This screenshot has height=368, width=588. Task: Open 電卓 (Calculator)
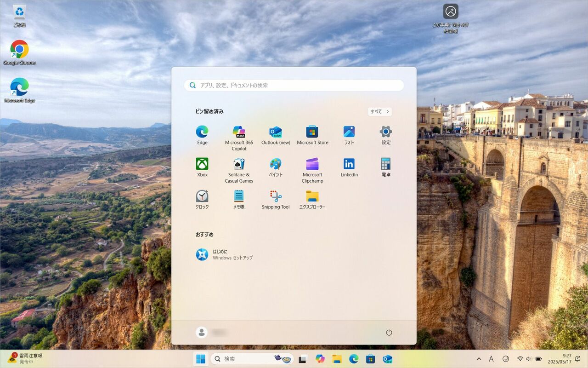tap(386, 167)
